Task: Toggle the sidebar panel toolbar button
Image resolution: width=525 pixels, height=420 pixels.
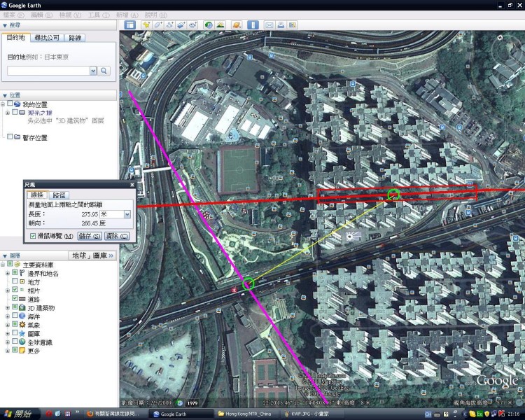Action: point(129,24)
